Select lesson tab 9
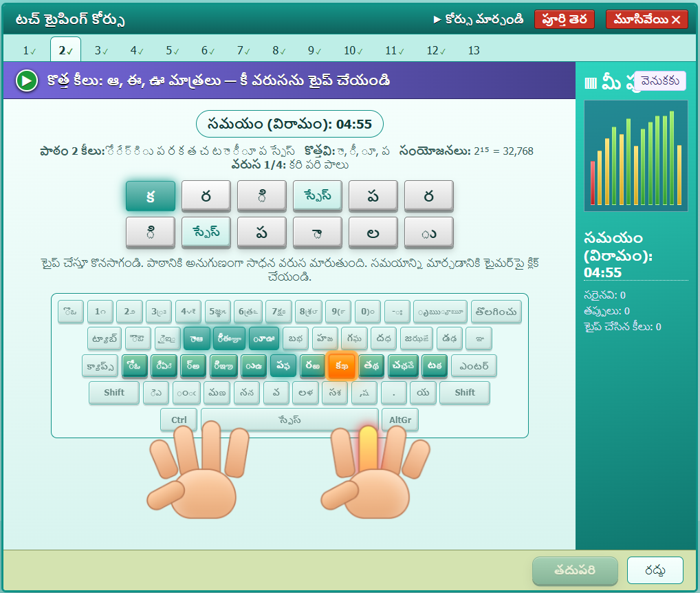Viewport: 700px width, 593px height. (315, 50)
